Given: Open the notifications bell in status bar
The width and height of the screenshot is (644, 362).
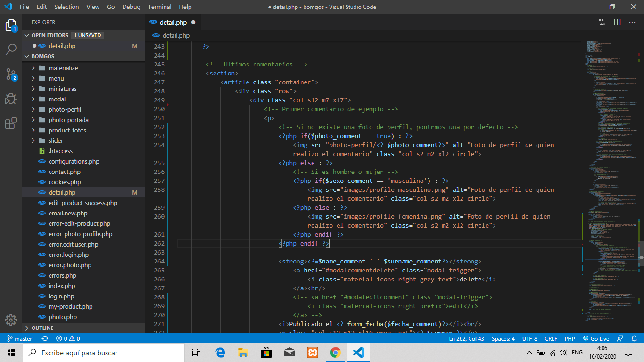Looking at the screenshot, I should pyautogui.click(x=635, y=338).
